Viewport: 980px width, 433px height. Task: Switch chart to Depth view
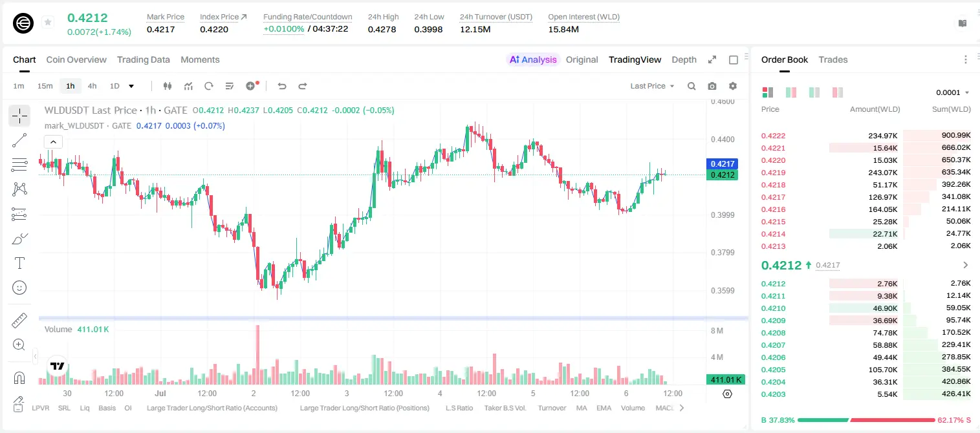(684, 59)
